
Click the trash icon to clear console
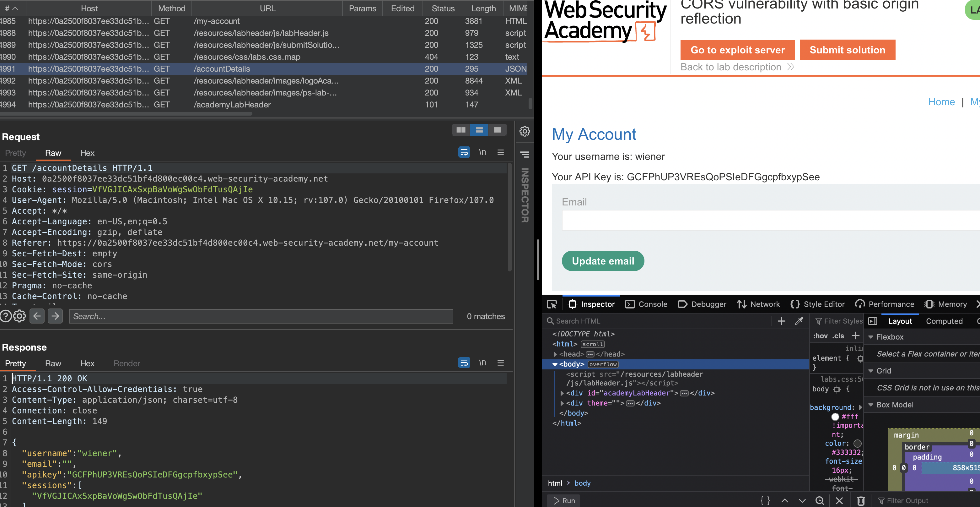click(861, 500)
